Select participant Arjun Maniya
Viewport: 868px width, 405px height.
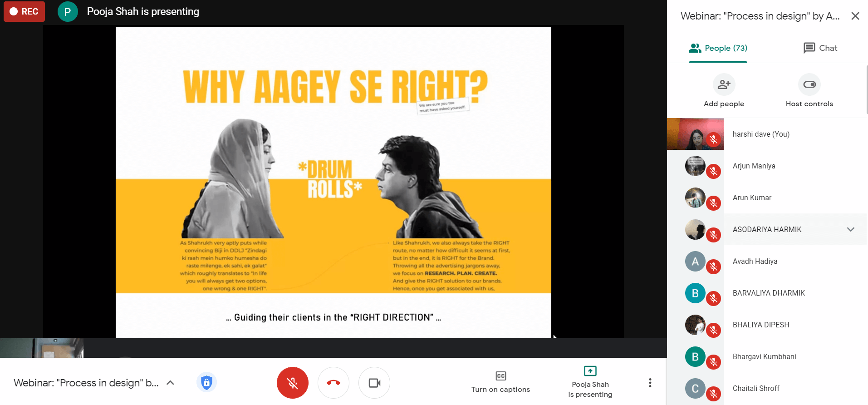(x=754, y=166)
